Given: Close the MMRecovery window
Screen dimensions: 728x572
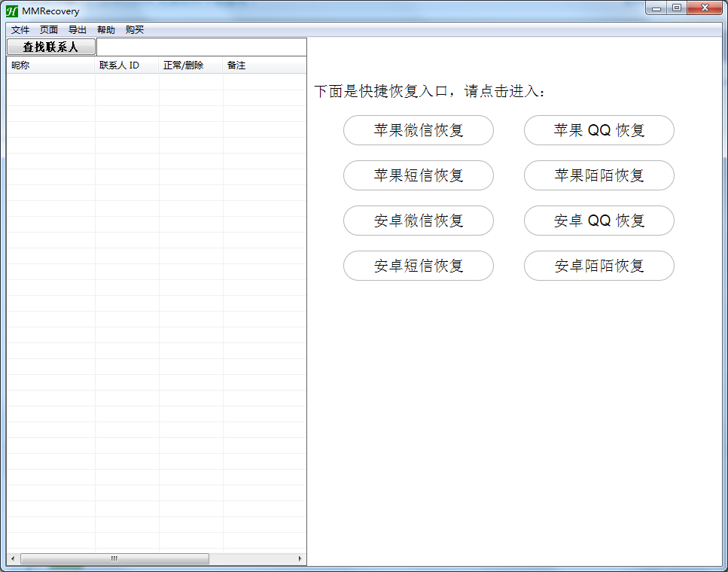Looking at the screenshot, I should click(705, 8).
